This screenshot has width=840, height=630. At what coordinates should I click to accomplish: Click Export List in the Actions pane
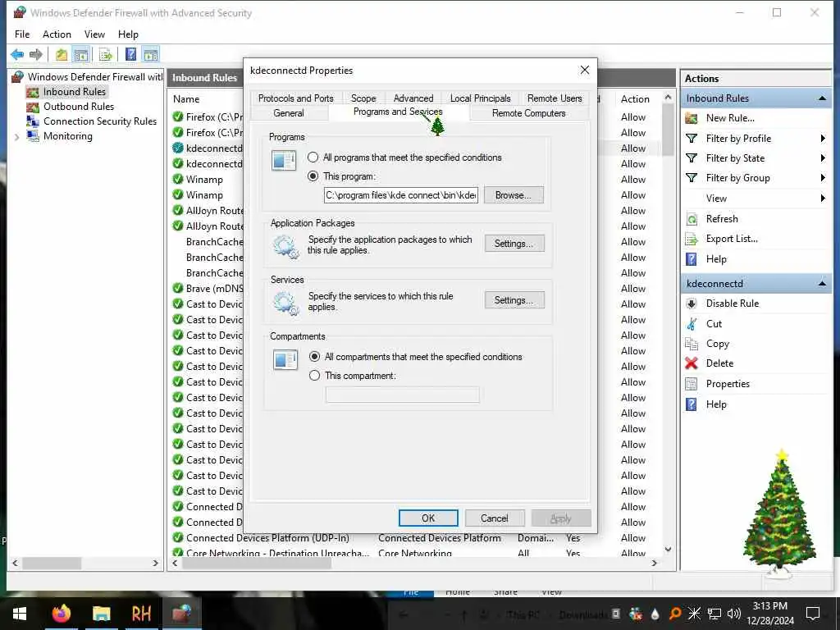point(731,239)
